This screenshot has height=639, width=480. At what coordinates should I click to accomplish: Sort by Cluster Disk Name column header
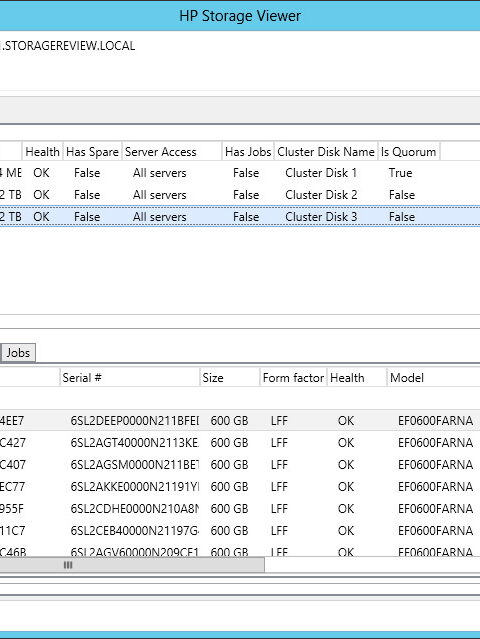click(x=326, y=152)
